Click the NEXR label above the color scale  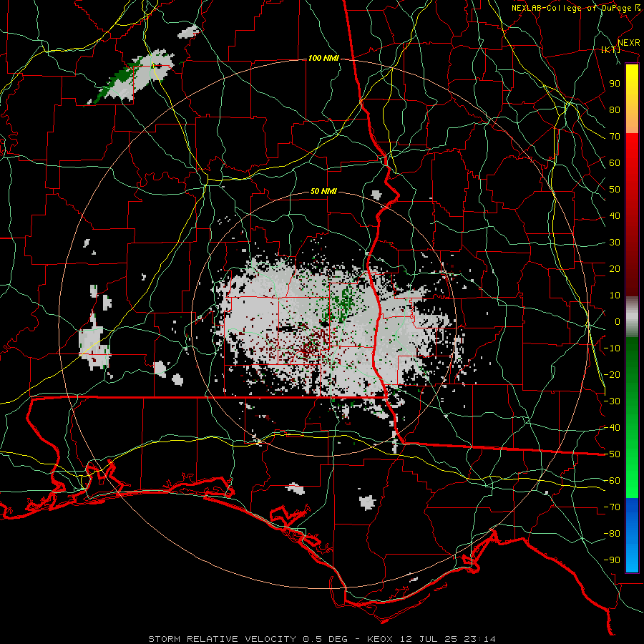pyautogui.click(x=629, y=43)
